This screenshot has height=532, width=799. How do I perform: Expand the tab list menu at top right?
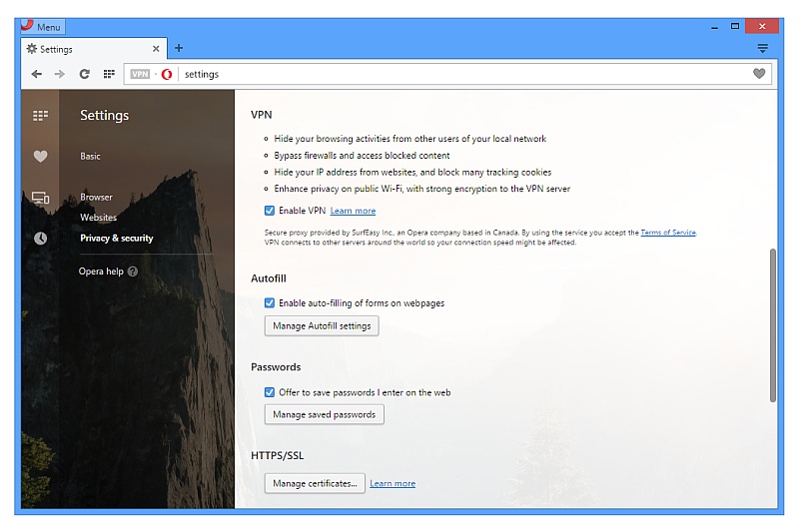point(762,48)
